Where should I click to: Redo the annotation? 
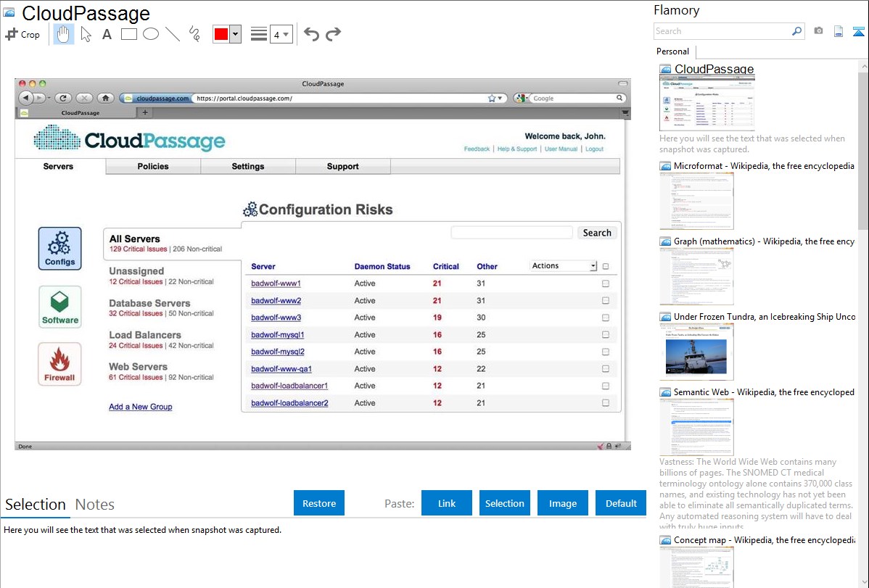[x=333, y=34]
